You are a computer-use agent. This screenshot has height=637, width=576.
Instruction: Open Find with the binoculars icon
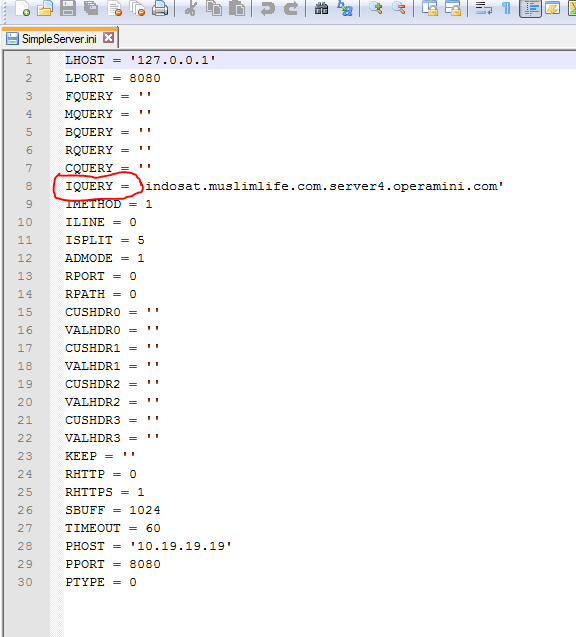[x=321, y=8]
